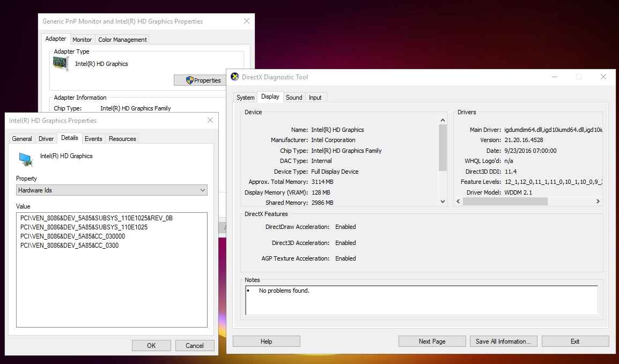This screenshot has height=364, width=619.
Task: Switch to the Sound tab
Action: point(294,97)
